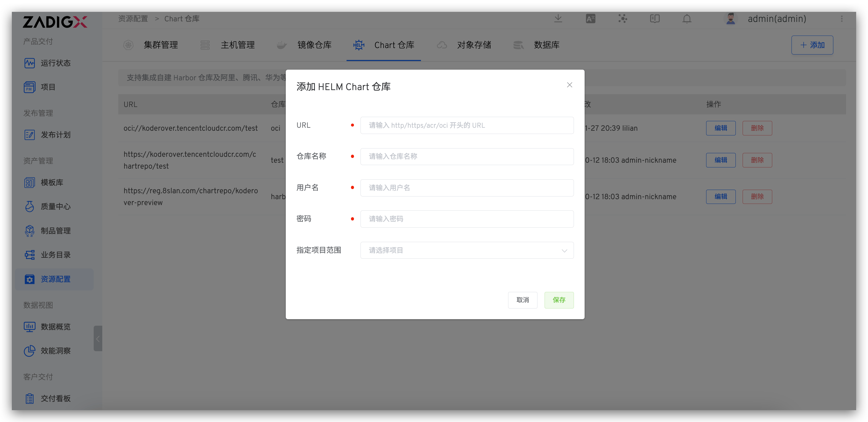Click 取消 to cancel the dialog
This screenshot has width=868, height=422.
pyautogui.click(x=522, y=300)
